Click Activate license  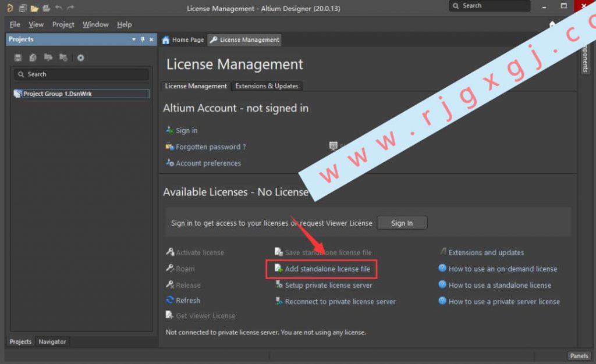(195, 252)
